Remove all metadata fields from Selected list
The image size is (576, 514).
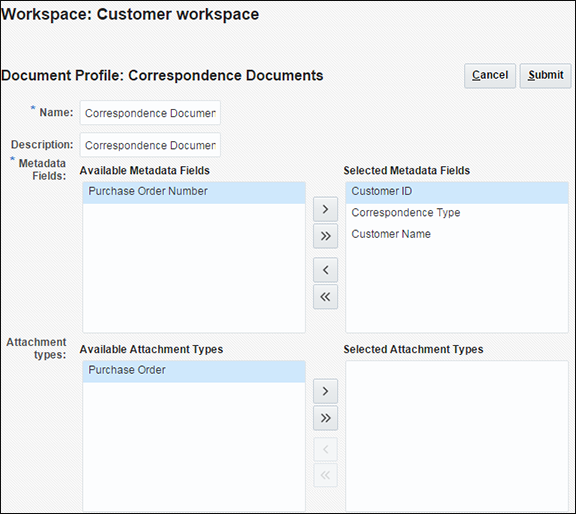pos(325,297)
